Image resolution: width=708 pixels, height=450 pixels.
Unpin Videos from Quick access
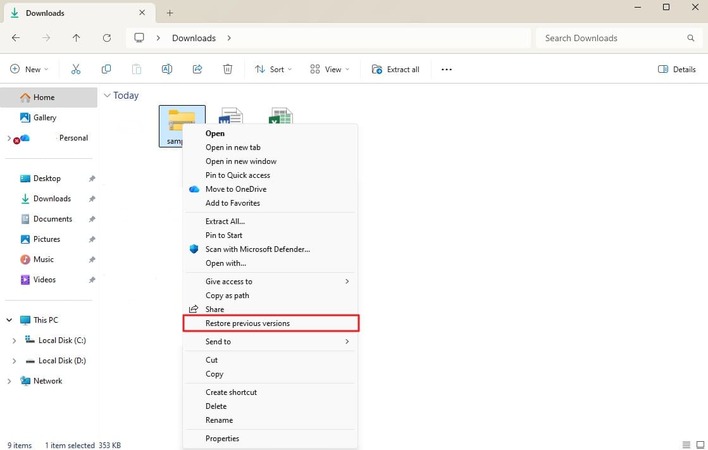92,280
